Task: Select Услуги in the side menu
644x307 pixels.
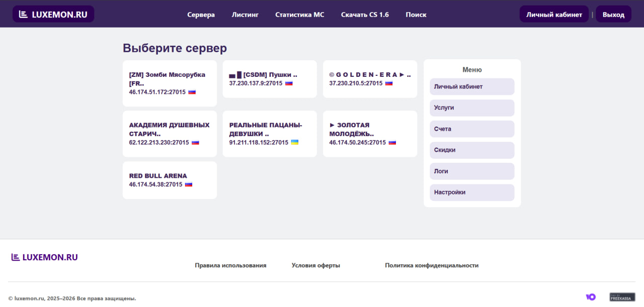Action: 472,108
